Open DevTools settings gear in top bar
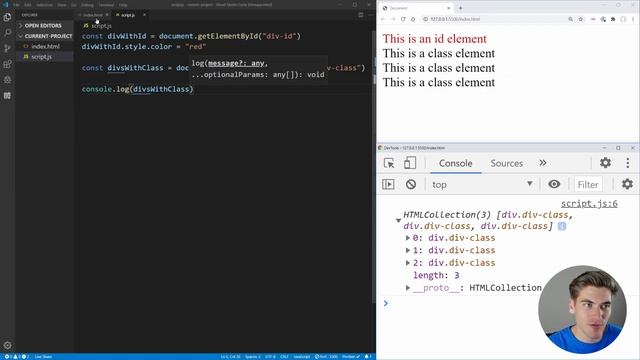The height and width of the screenshot is (360, 640). [605, 163]
